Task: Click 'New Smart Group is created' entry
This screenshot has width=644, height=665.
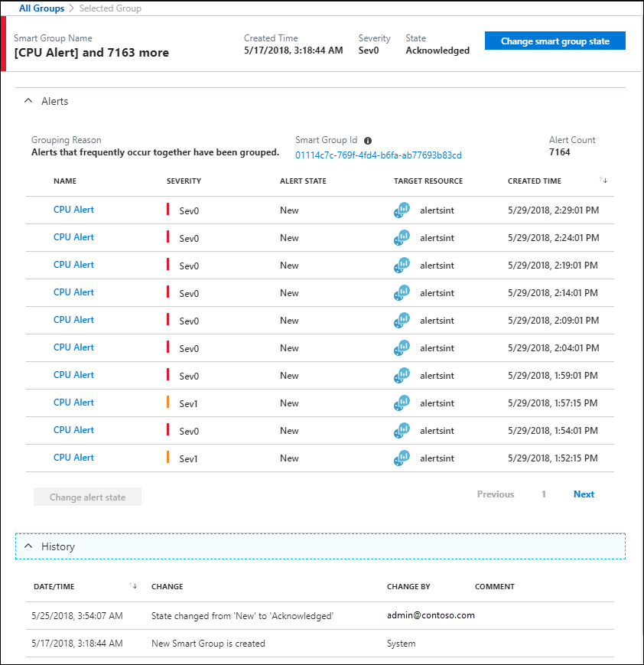Action: point(208,644)
